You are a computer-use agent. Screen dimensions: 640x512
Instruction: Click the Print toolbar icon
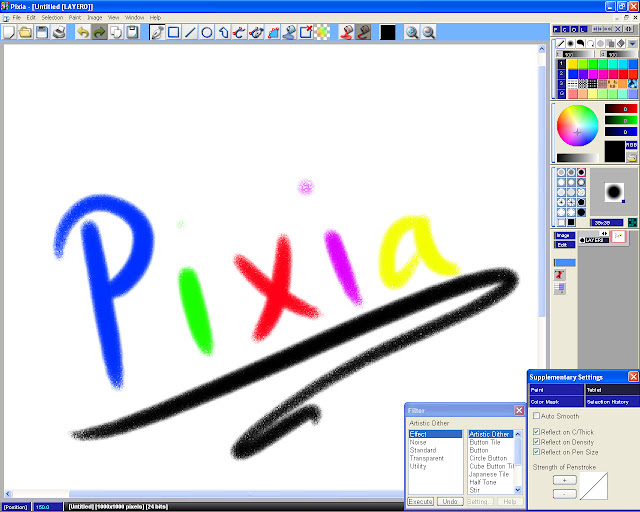[x=59, y=32]
